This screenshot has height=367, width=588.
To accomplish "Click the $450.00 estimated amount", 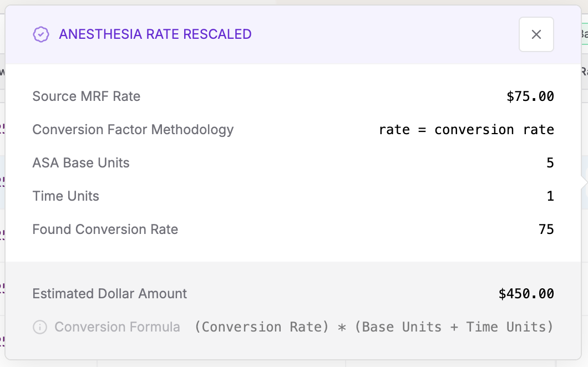I will click(526, 294).
